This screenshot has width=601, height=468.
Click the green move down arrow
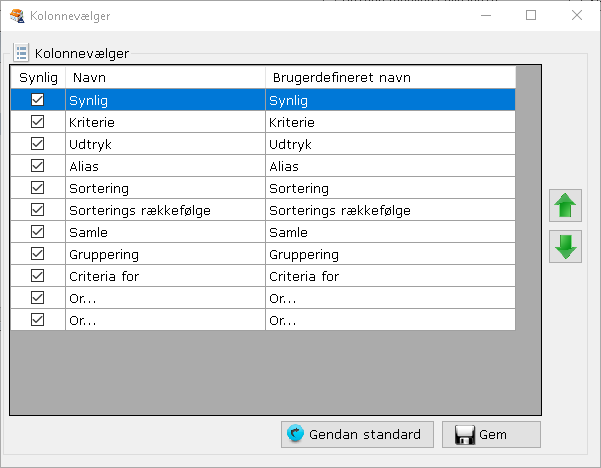(x=565, y=247)
